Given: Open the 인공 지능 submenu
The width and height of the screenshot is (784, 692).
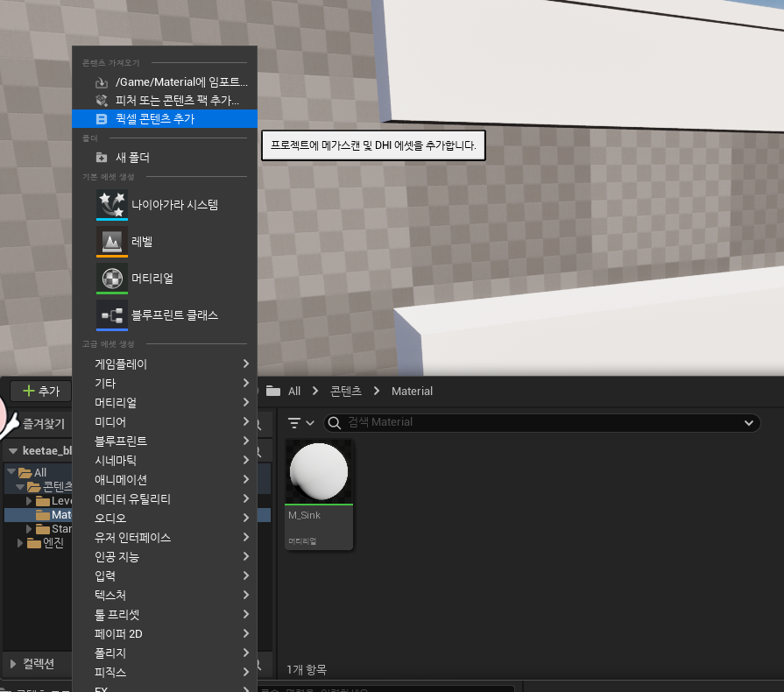Looking at the screenshot, I should pyautogui.click(x=165, y=556).
